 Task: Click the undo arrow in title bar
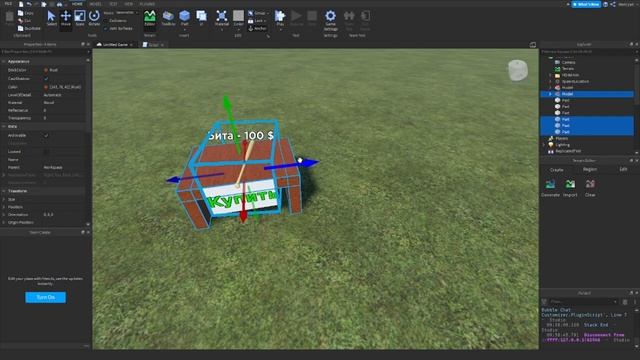[x=29, y=4]
